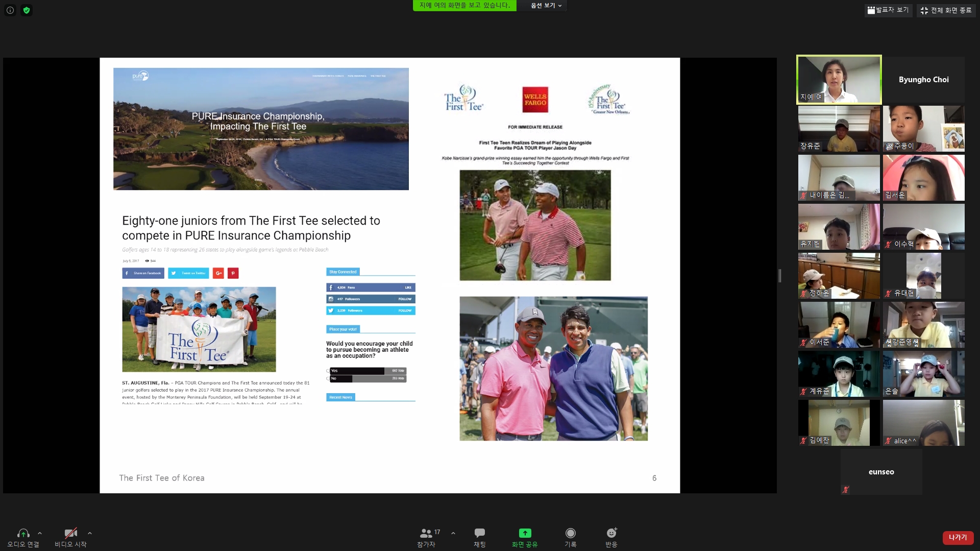Start recording with the record icon

click(x=570, y=534)
